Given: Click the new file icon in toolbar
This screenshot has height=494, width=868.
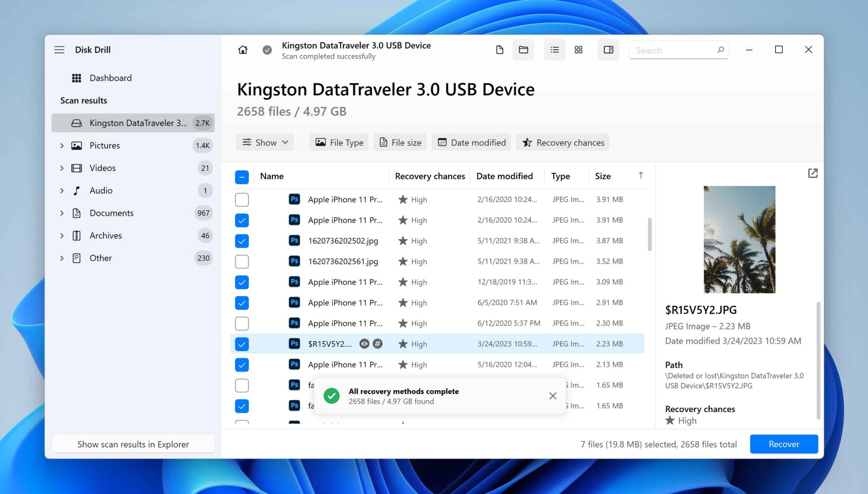Looking at the screenshot, I should pos(500,50).
